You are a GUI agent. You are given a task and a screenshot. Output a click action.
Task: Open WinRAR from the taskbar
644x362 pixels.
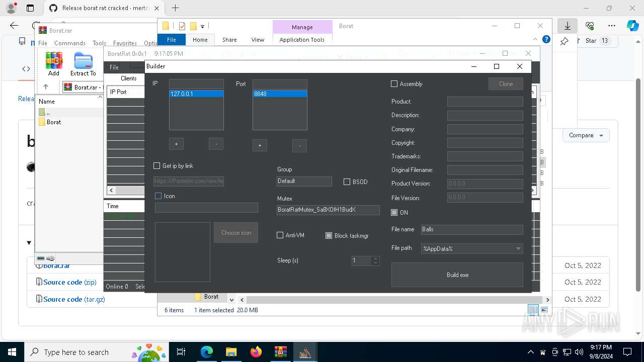(x=280, y=352)
